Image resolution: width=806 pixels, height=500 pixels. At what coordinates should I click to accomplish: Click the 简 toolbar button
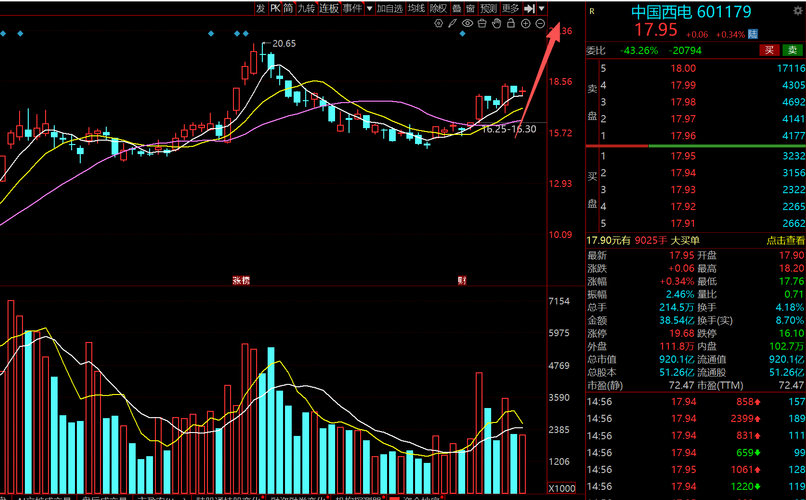pos(288,8)
